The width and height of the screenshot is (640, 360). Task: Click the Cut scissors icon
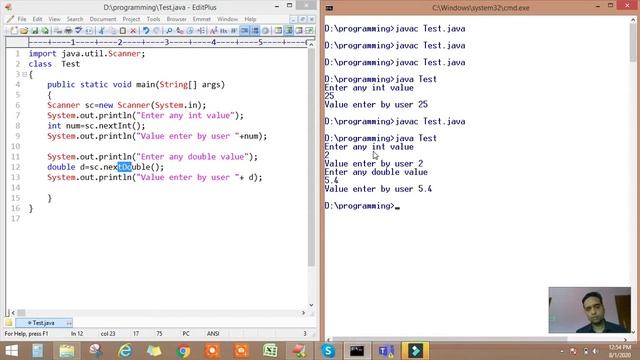(x=102, y=31)
